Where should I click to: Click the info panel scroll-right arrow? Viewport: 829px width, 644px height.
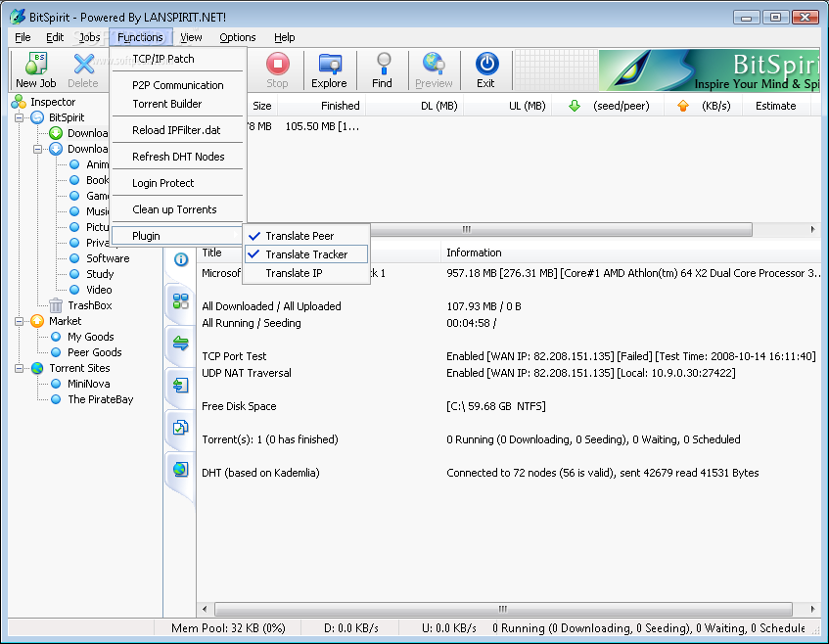[812, 609]
